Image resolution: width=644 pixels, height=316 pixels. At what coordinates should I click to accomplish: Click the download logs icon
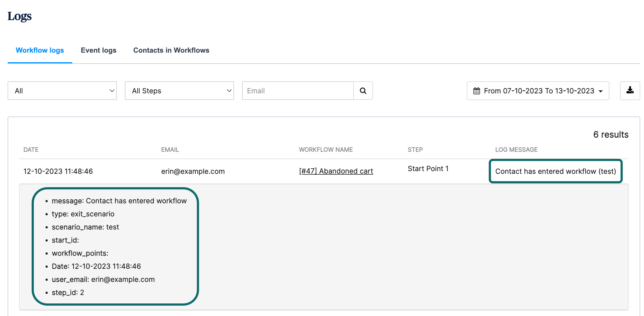click(630, 91)
